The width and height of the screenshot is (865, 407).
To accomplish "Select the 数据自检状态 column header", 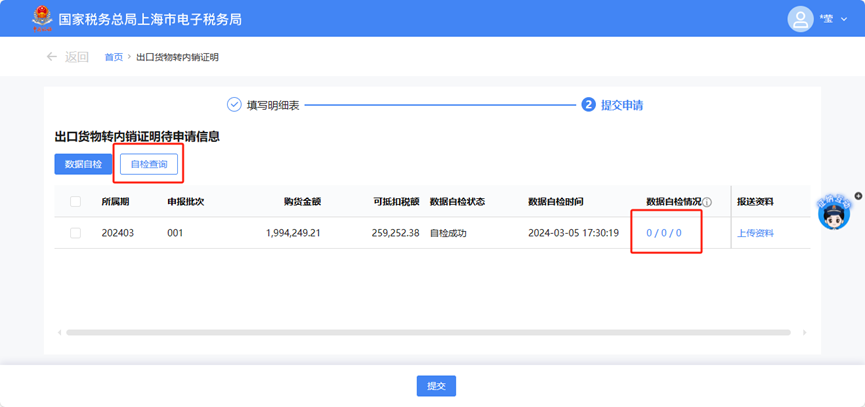I will click(457, 202).
